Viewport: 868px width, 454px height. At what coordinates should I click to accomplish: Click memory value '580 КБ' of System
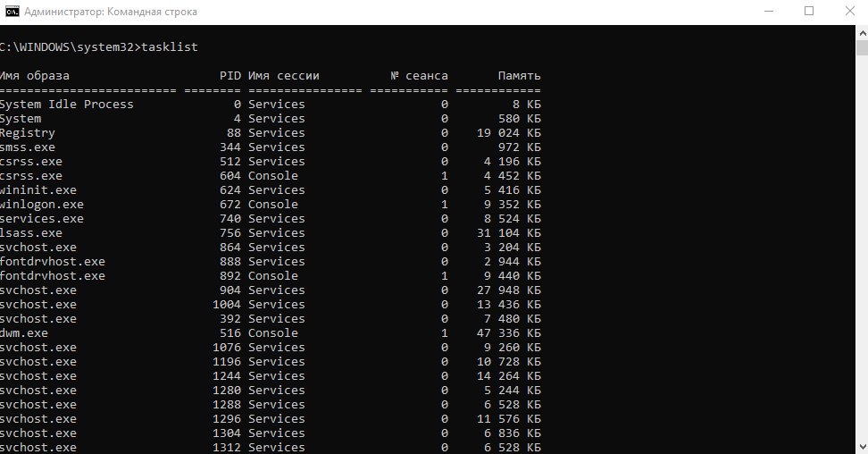[519, 119]
